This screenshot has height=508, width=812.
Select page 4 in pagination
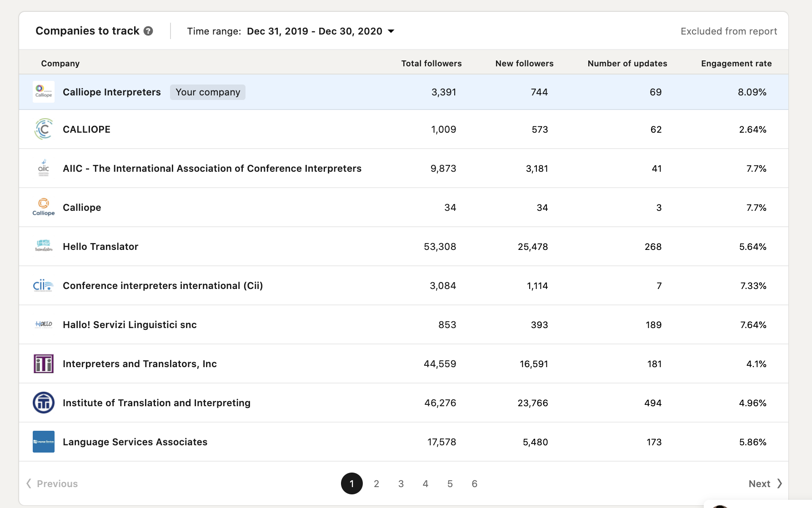(x=426, y=483)
